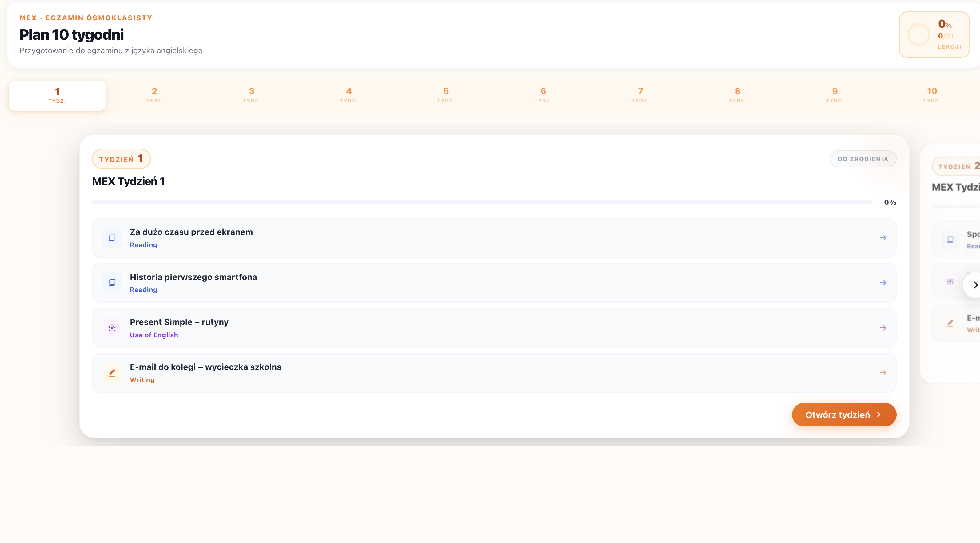Click the pencil icon beside 'E-mail do kolegi'

click(x=112, y=373)
